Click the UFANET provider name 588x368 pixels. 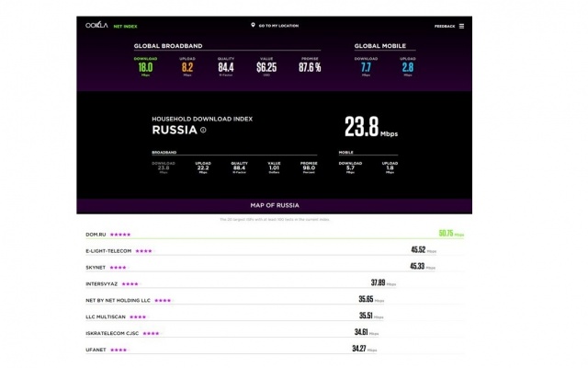click(x=96, y=350)
